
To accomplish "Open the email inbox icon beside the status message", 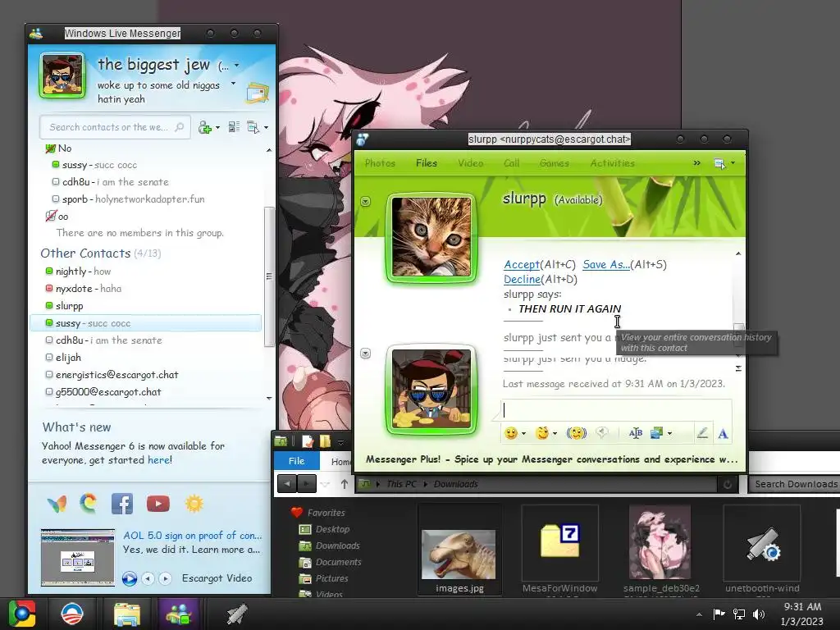I will [x=257, y=94].
